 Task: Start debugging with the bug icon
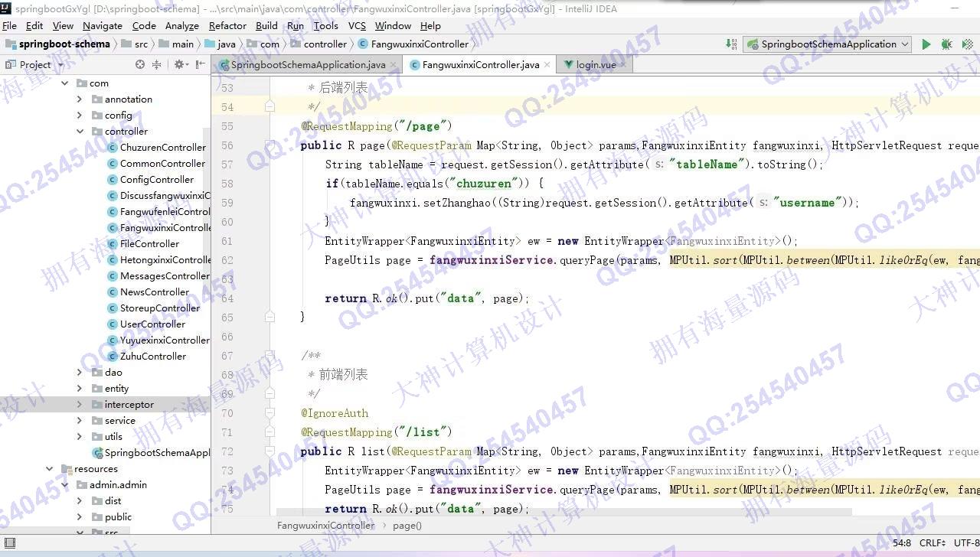click(946, 44)
